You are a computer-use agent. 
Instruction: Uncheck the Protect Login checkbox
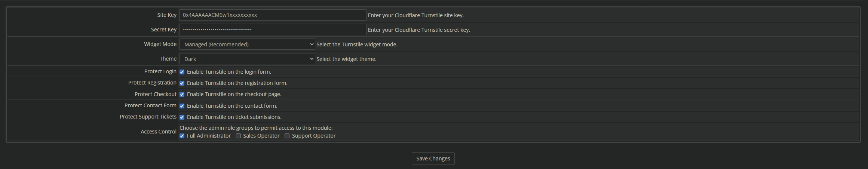tap(182, 72)
